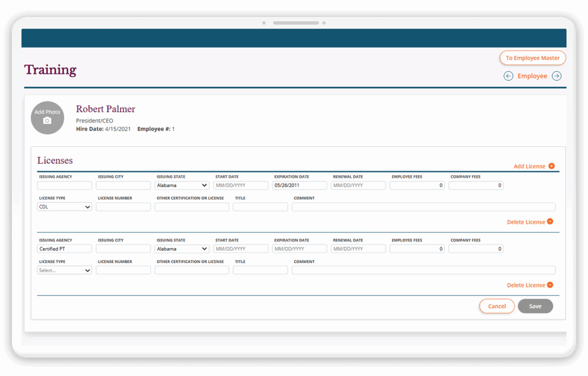Screen dimensions: 588x376
Task: Click the Employee Fees field on the first license
Action: (x=416, y=185)
